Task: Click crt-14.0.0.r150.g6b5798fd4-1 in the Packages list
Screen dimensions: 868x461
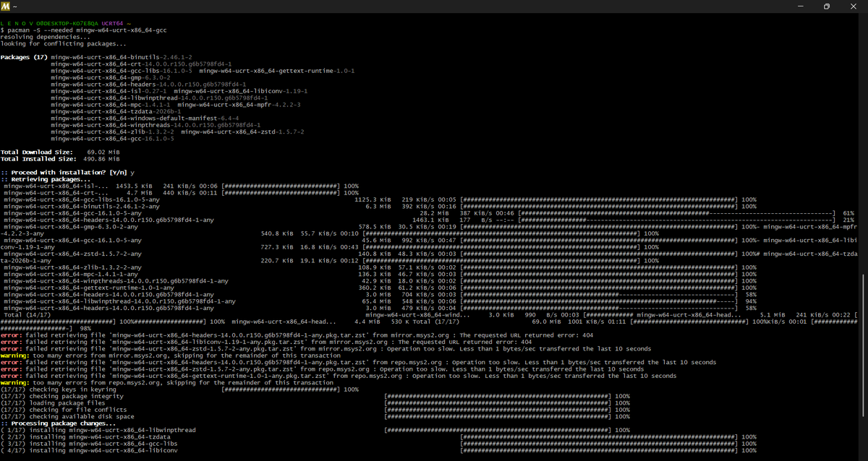Action: point(140,64)
